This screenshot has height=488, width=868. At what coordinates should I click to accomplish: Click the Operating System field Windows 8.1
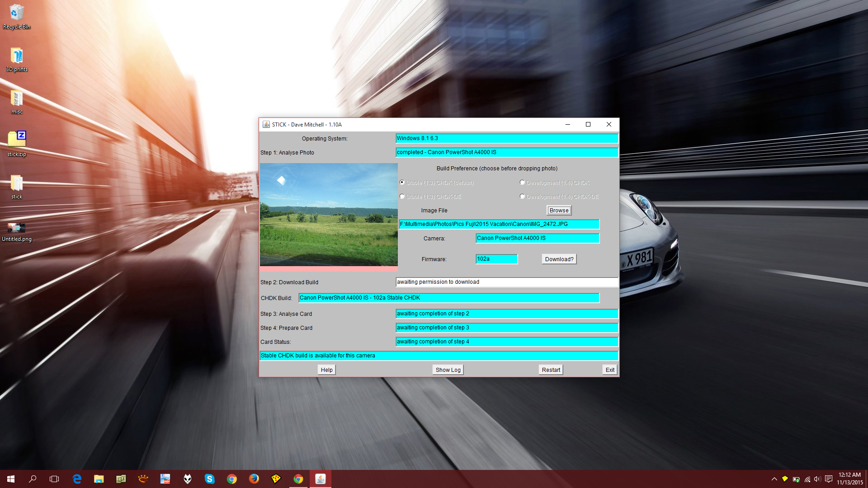(x=507, y=138)
